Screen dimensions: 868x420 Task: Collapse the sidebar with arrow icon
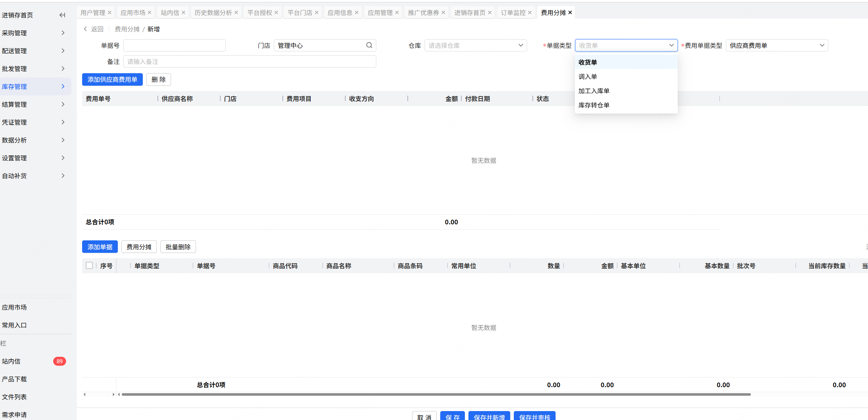62,15
